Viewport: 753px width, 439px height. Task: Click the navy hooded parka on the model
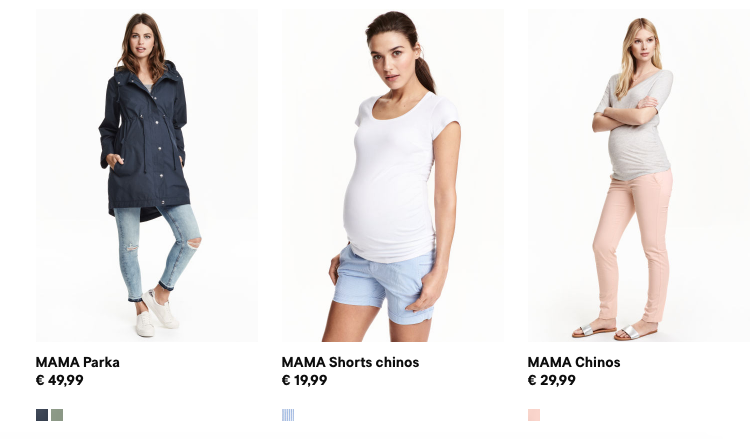point(144,144)
